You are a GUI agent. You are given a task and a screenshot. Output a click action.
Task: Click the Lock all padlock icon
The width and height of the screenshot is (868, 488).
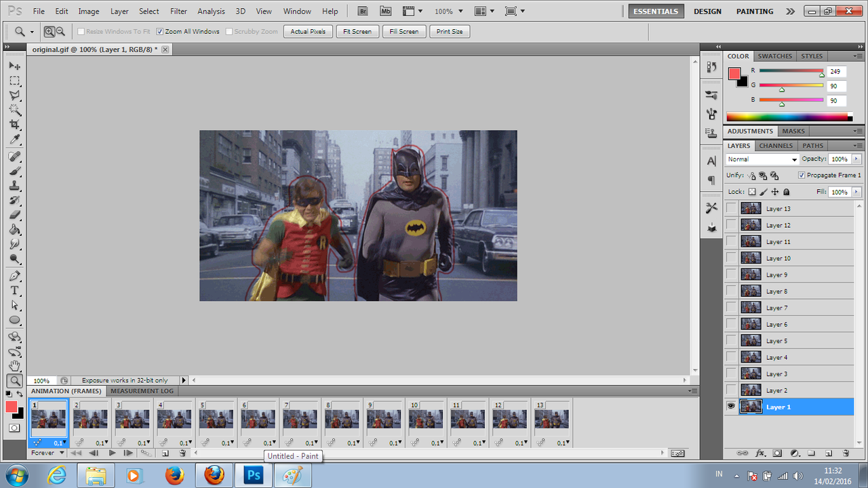point(787,192)
